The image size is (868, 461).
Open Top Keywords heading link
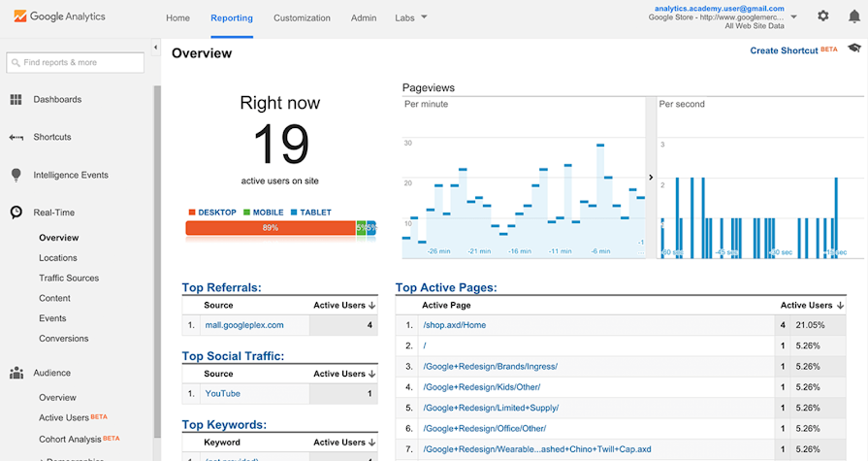[224, 425]
